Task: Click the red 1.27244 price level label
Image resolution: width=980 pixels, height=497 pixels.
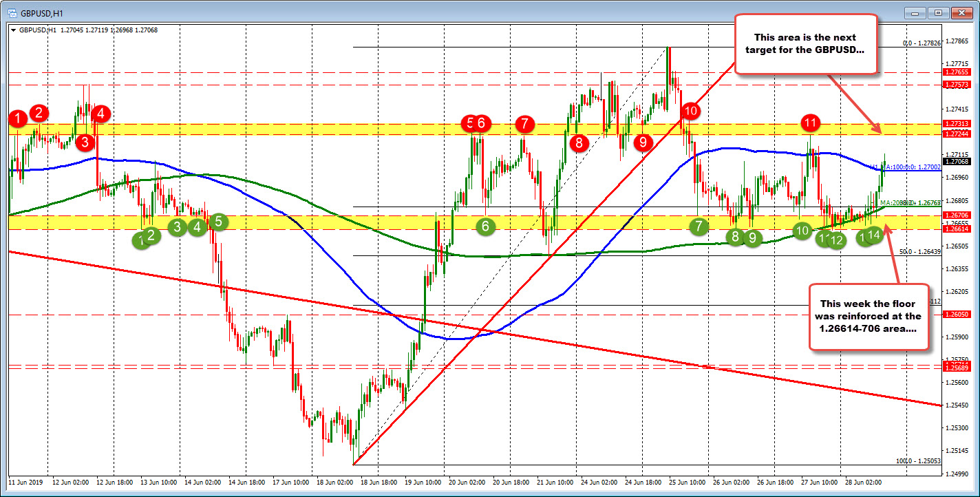Action: (x=956, y=134)
